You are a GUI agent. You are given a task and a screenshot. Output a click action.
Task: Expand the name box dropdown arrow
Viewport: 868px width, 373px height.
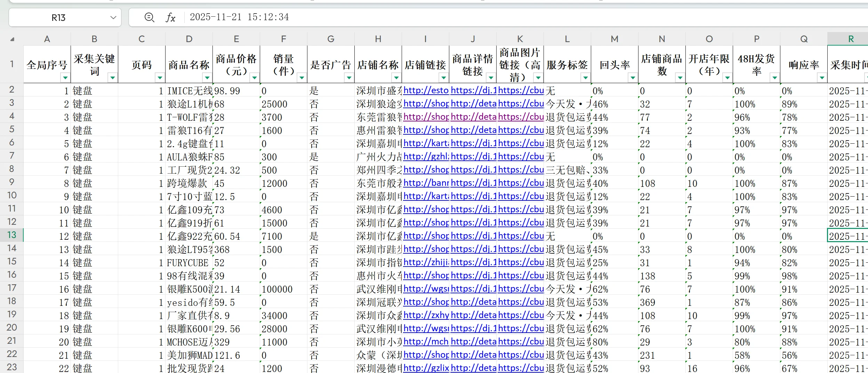click(113, 17)
